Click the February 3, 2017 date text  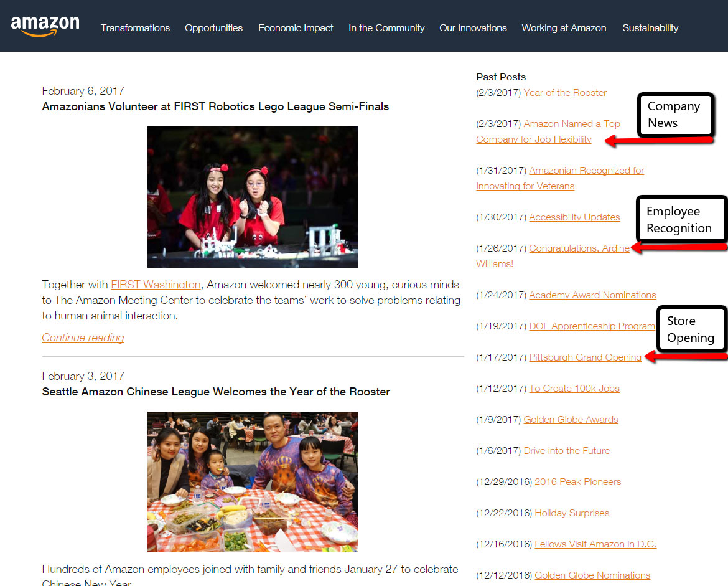[x=83, y=376]
